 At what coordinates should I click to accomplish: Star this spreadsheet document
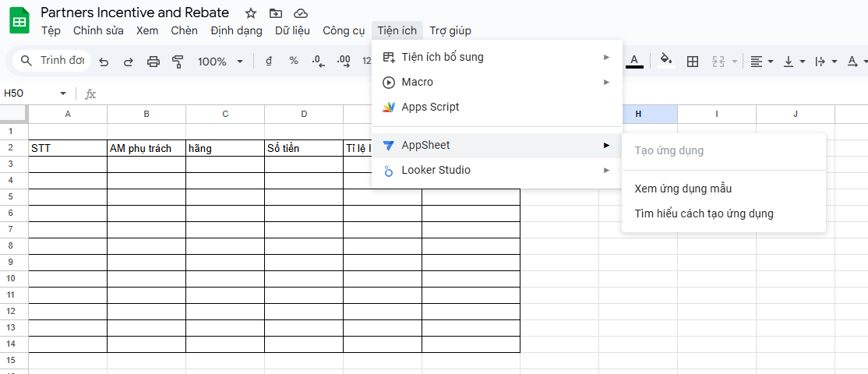click(250, 13)
